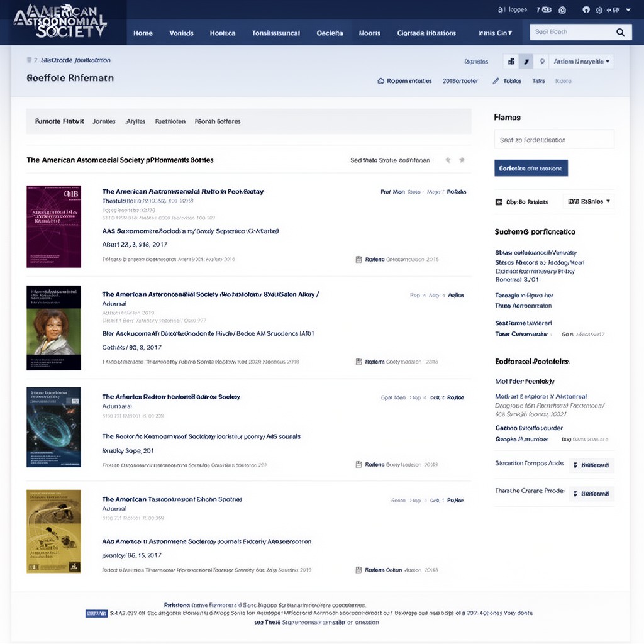The width and height of the screenshot is (644, 644).
Task: Open the Moaris navigation item
Action: 370,33
